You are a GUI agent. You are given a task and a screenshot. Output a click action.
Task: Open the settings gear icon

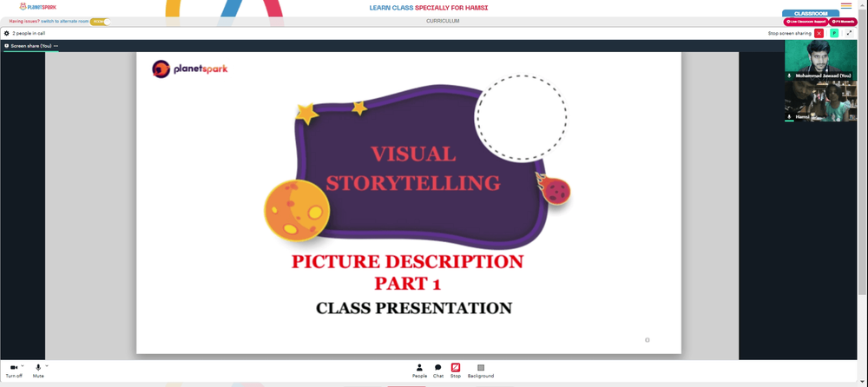tap(7, 33)
